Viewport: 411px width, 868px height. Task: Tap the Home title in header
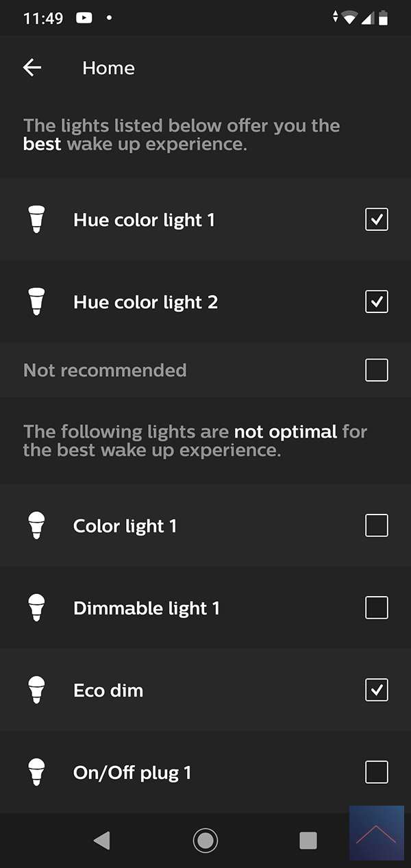(108, 68)
